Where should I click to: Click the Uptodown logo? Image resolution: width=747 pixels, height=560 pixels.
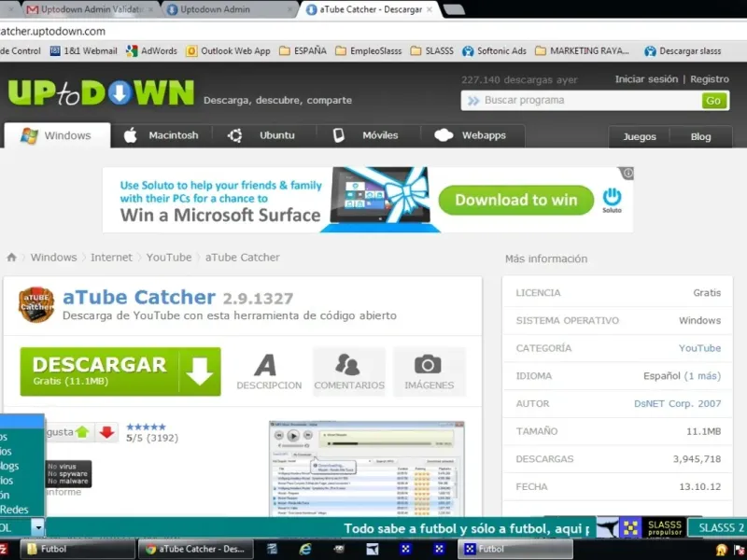101,92
